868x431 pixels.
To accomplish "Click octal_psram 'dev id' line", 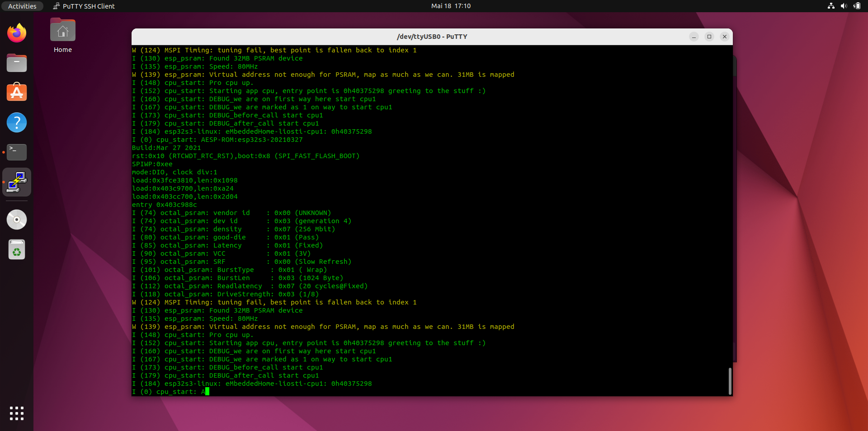I will tap(241, 221).
